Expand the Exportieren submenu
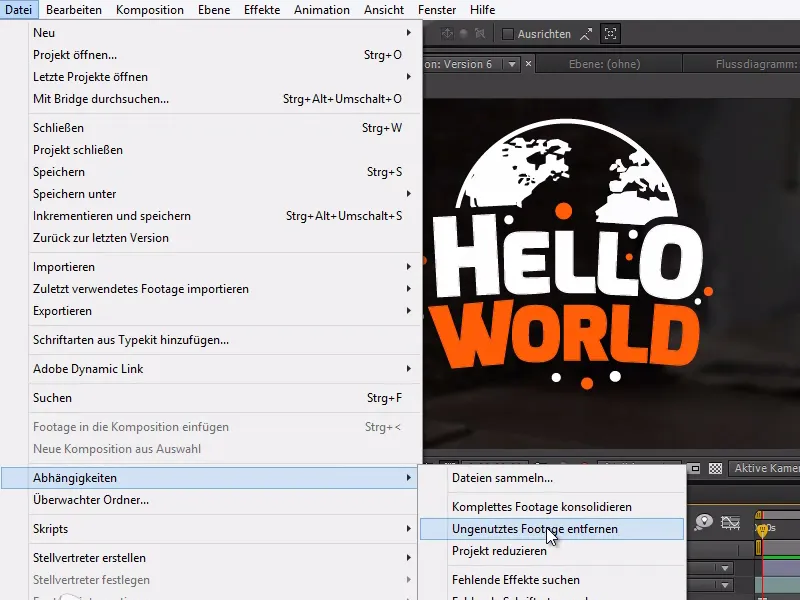 224,310
